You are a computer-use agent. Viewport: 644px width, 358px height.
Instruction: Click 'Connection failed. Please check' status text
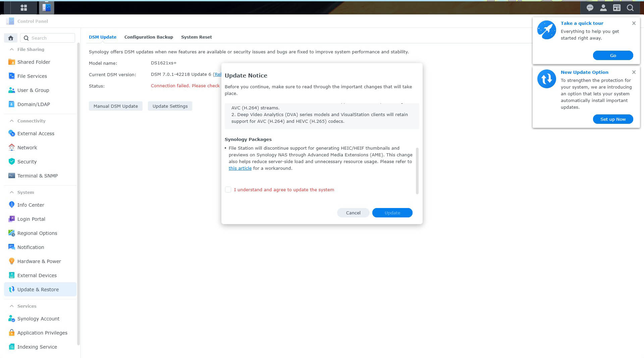click(185, 86)
